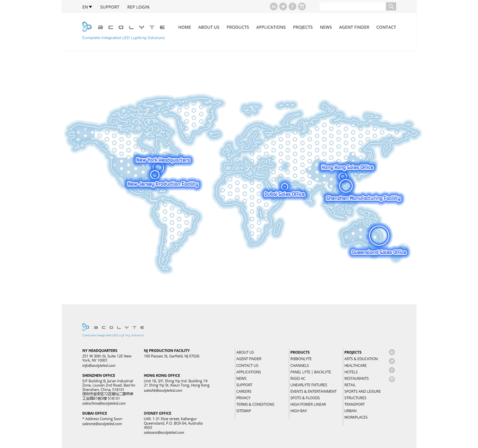Select the New York Headquarters map marker
The height and width of the screenshot is (448, 478).
point(158,168)
